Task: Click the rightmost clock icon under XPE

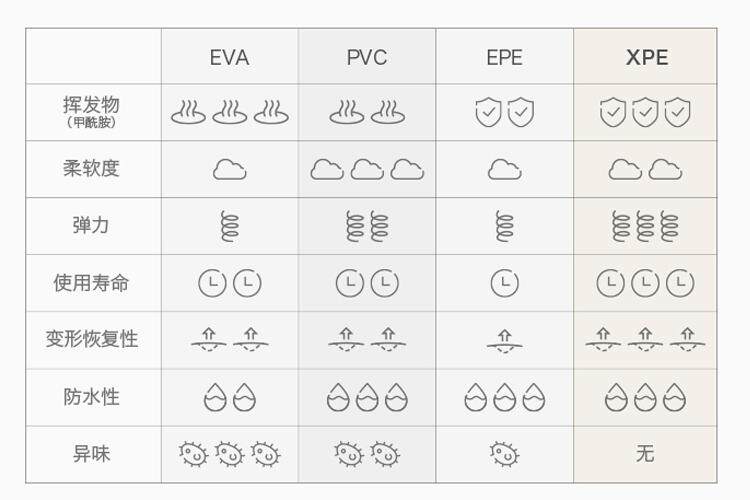Action: tap(680, 283)
